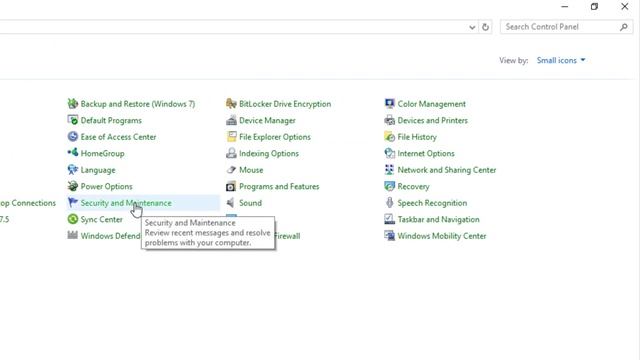The width and height of the screenshot is (640, 360).
Task: Open BitLocker Drive Encryption link
Action: 285,104
